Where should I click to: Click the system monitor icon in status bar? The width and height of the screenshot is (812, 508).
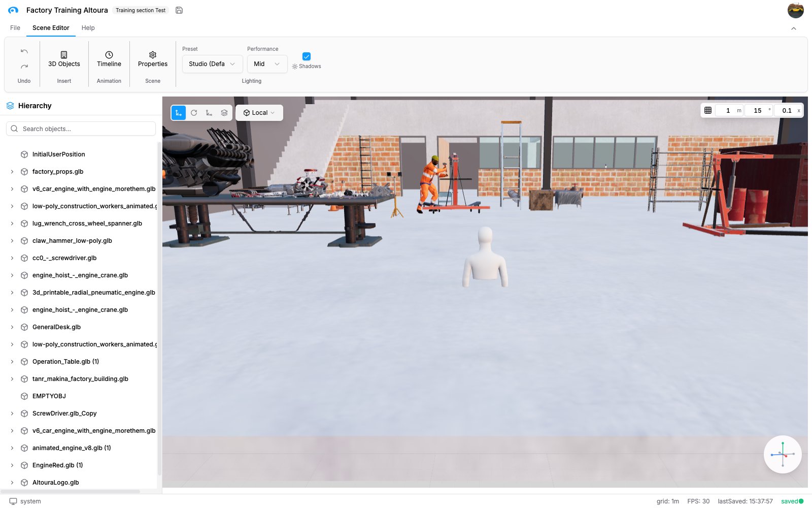(x=13, y=501)
